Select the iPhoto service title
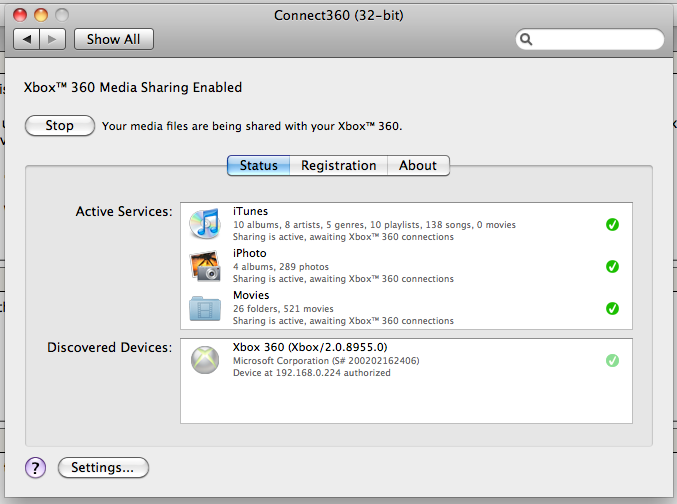Screen dimensions: 677x504 coord(250,253)
